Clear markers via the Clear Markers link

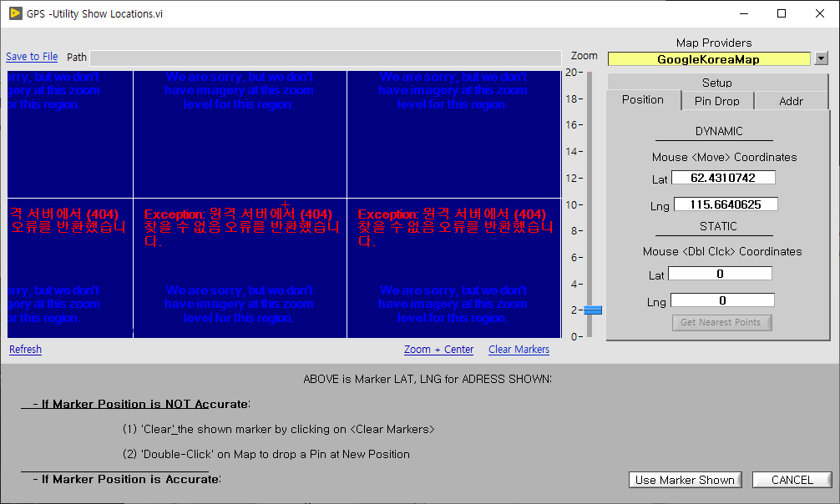519,349
